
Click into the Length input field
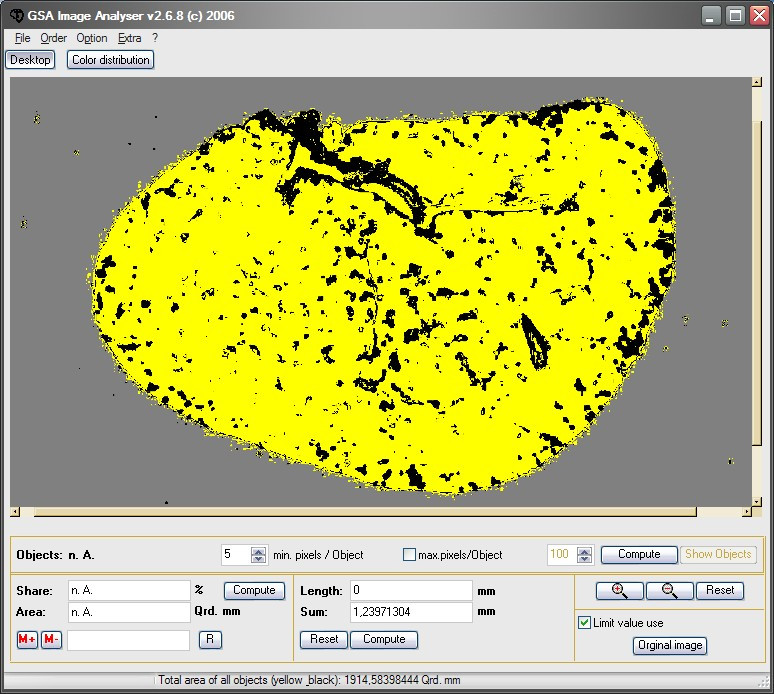click(410, 590)
